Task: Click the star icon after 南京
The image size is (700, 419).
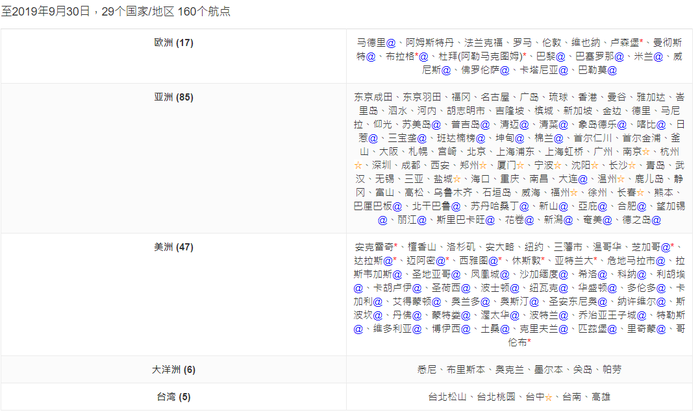Action: coord(646,152)
